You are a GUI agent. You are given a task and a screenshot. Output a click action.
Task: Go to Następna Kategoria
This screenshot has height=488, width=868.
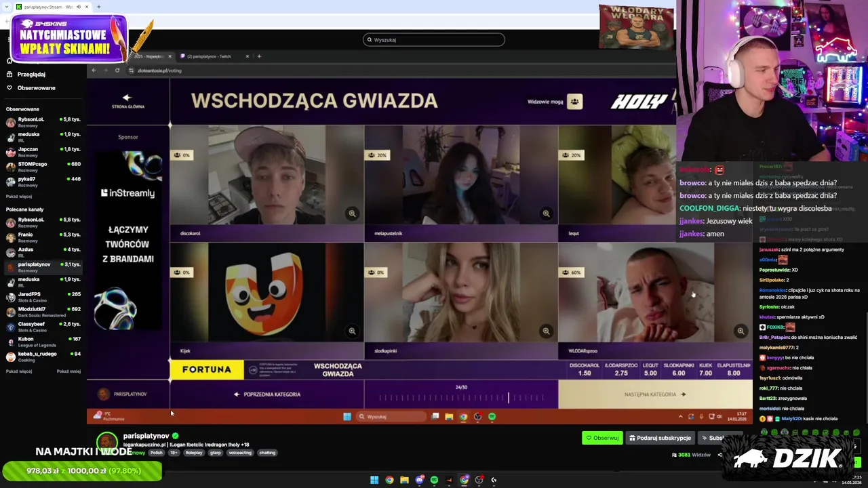[655, 394]
